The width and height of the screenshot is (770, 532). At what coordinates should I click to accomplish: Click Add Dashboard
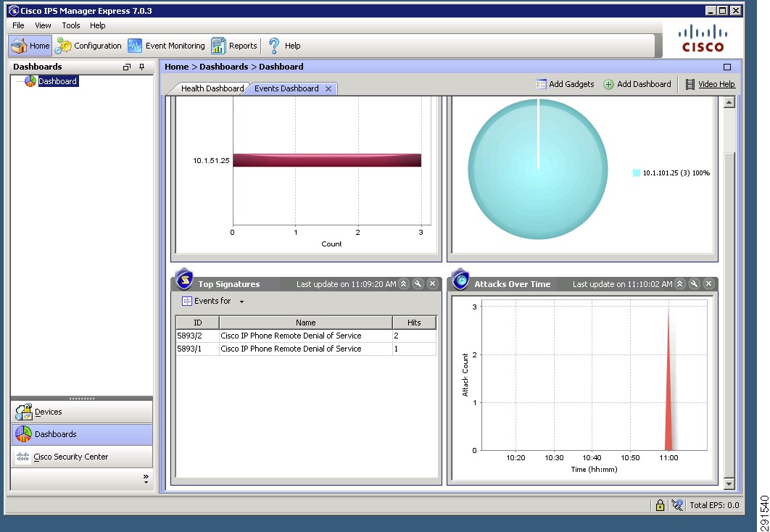[637, 84]
